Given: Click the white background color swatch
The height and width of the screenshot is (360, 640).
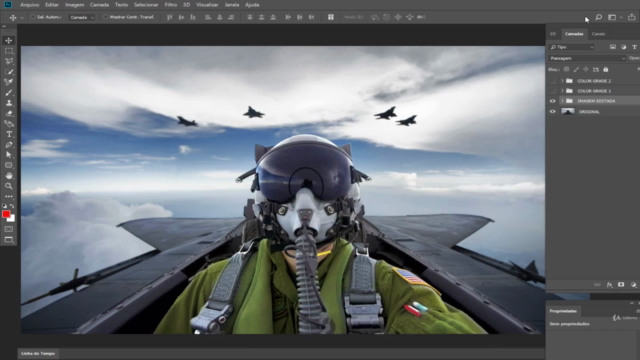Looking at the screenshot, I should pos(12,219).
